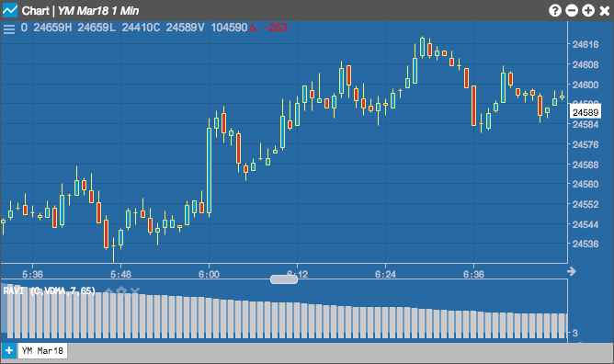Open RAVI study settings gear

click(121, 290)
